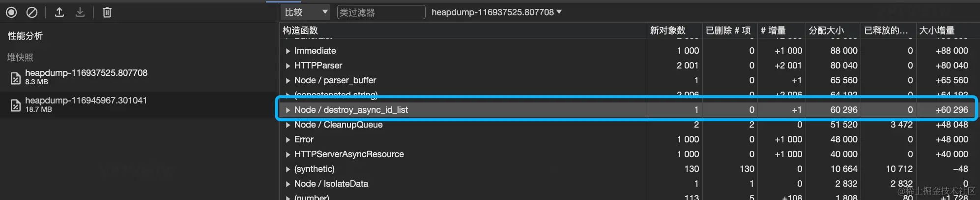Click the load profile upload icon
Image resolution: width=980 pixels, height=200 pixels.
click(x=59, y=12)
